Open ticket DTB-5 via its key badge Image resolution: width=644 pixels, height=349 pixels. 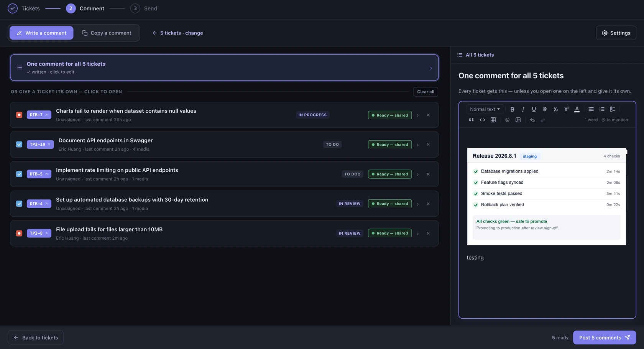[39, 174]
